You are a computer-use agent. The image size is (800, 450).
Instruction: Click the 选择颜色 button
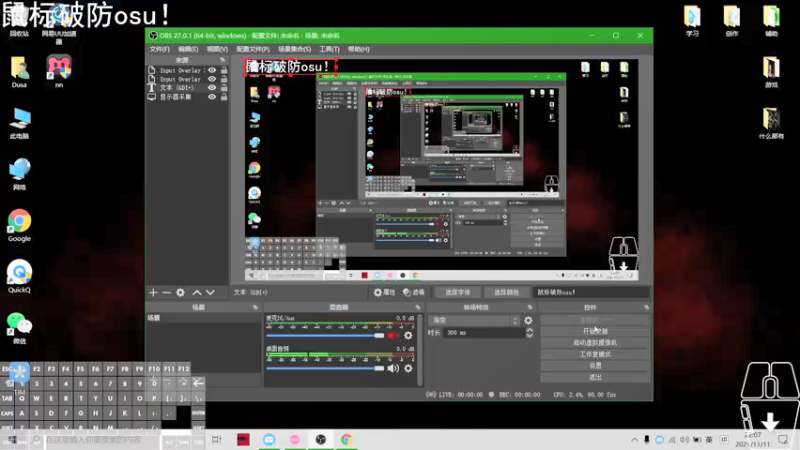[507, 292]
